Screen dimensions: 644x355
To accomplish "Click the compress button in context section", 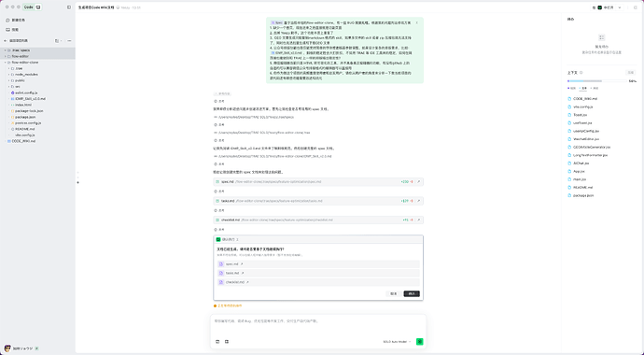I will click(x=631, y=73).
